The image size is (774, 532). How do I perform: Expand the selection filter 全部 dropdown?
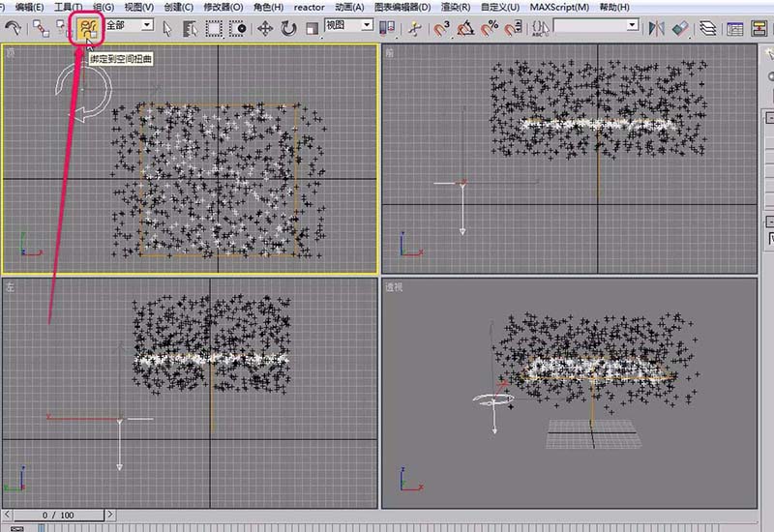(x=147, y=25)
